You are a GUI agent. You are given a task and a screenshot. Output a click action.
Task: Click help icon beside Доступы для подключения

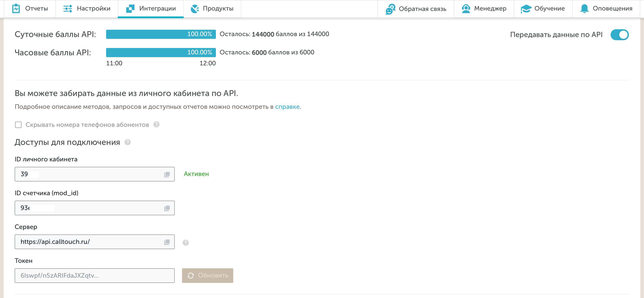(x=128, y=142)
